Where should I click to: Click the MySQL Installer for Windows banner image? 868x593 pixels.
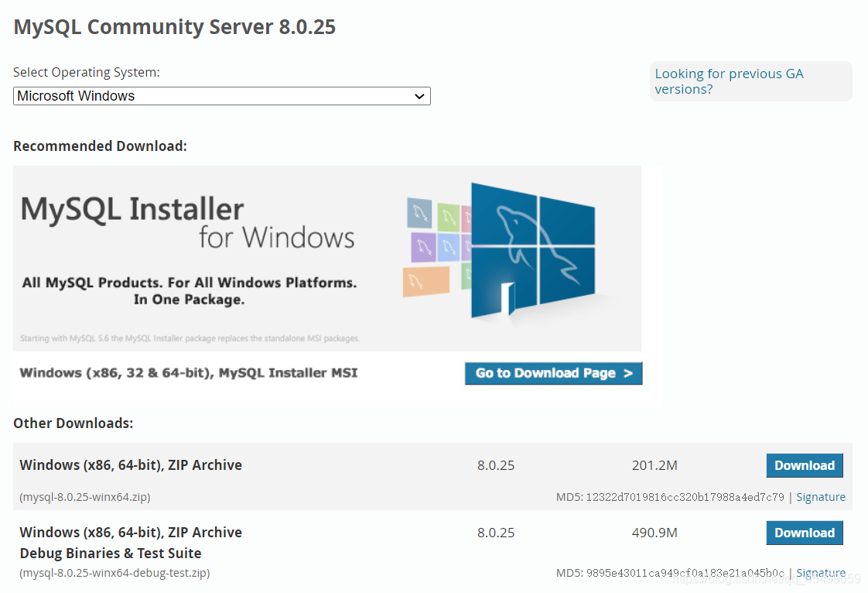click(327, 259)
